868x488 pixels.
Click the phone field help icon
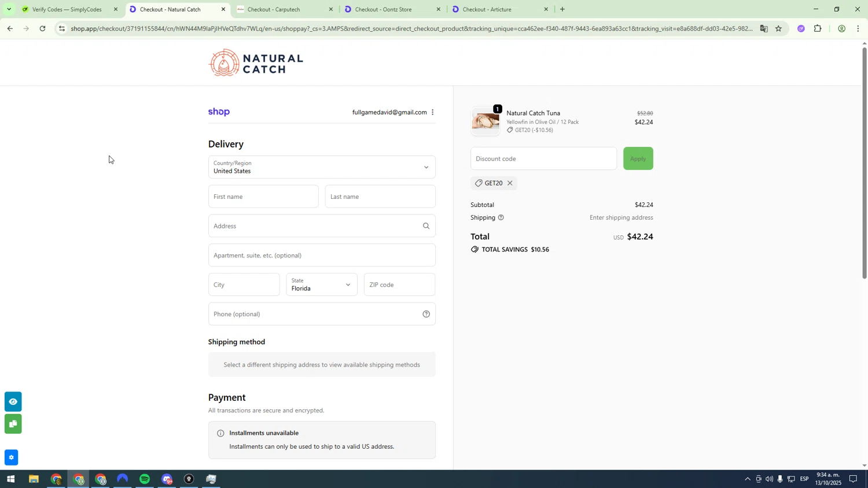pos(426,314)
